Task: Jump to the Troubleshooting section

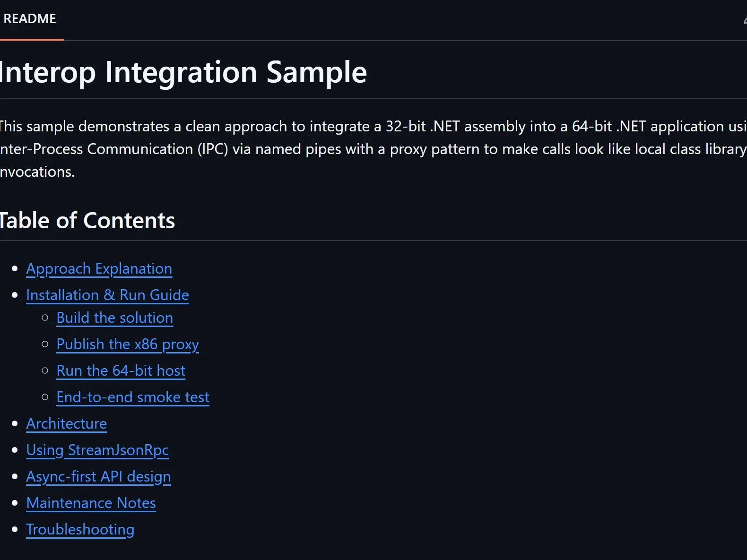Action: (80, 529)
